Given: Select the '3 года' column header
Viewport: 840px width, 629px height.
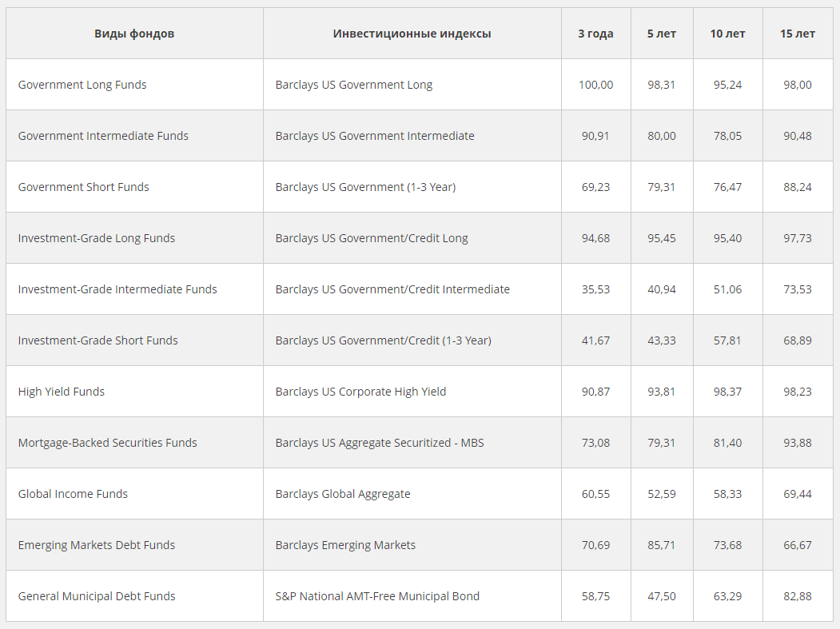Looking at the screenshot, I should 595,34.
